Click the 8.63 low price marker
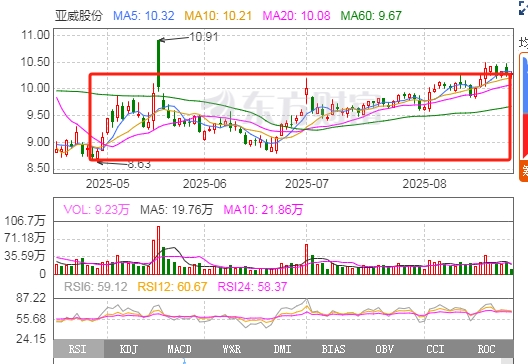528x364 pixels. 139,164
